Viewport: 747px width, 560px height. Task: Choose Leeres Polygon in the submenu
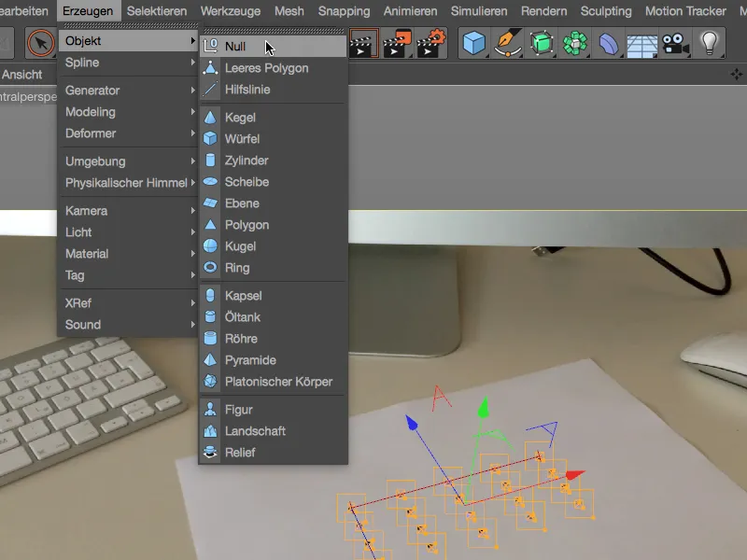[x=273, y=68]
